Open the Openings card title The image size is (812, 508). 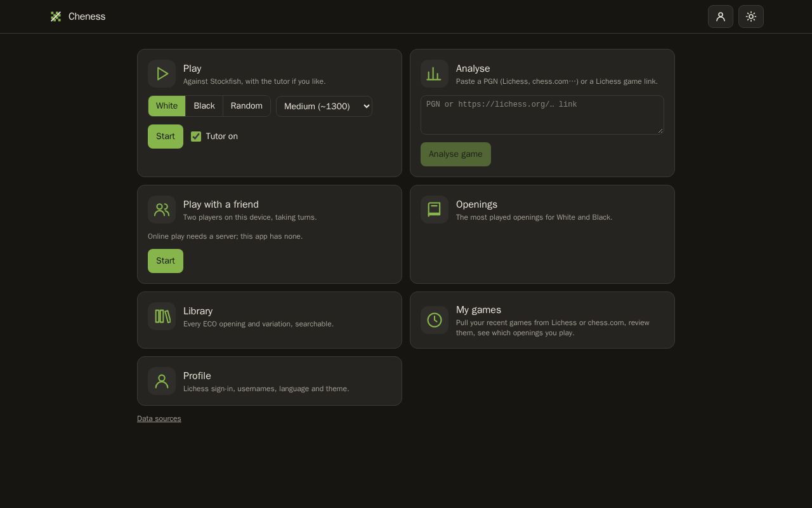tap(476, 204)
